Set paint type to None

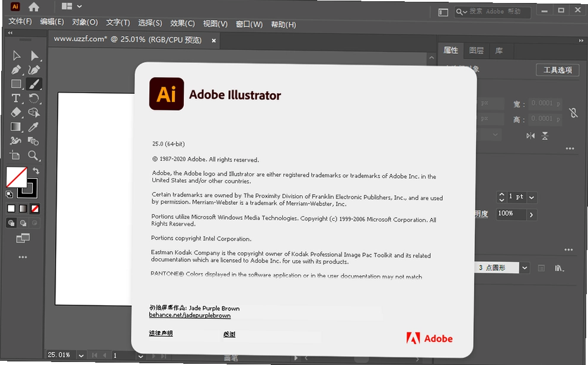(x=35, y=208)
